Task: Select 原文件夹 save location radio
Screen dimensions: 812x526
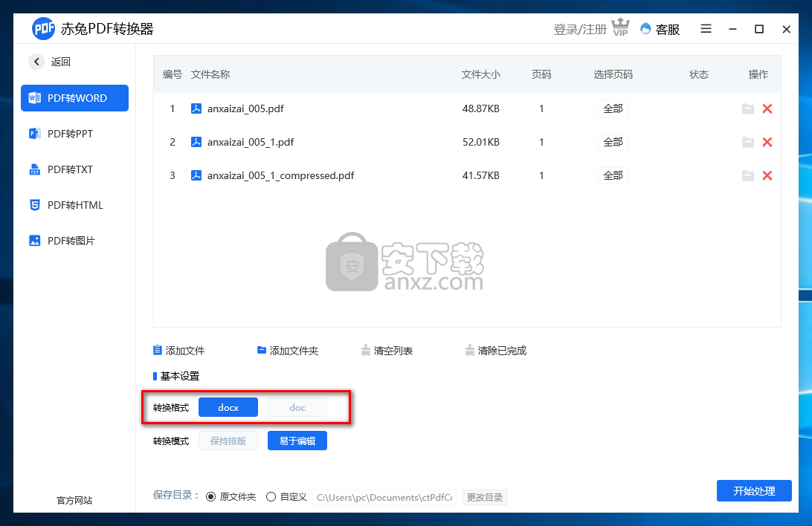Action: coord(211,497)
